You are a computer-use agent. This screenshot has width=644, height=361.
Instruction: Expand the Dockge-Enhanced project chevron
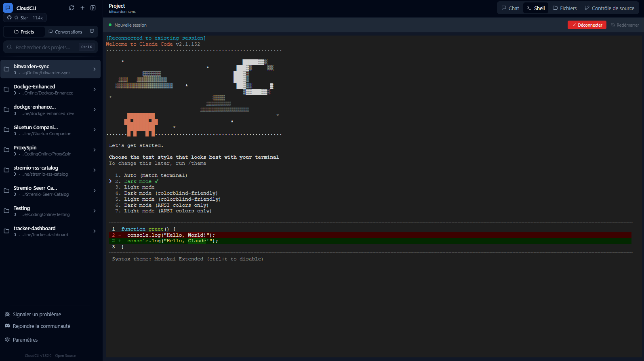[x=95, y=89]
